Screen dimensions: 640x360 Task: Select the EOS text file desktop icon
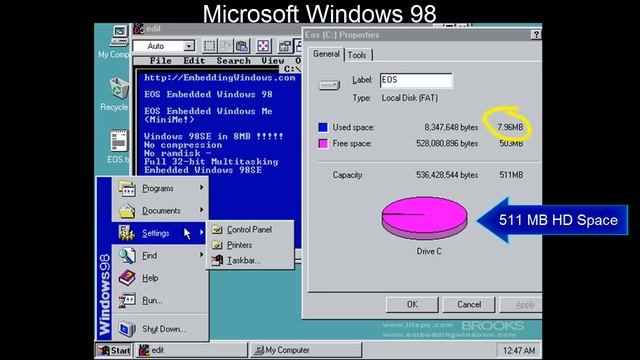[118, 147]
